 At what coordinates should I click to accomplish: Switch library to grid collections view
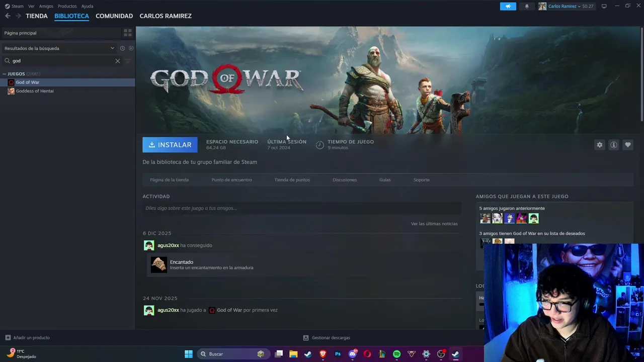[128, 33]
